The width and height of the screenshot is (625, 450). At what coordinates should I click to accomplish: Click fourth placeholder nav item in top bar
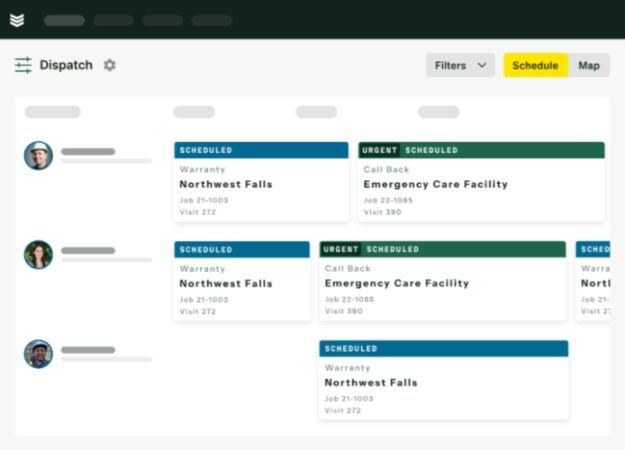(x=212, y=20)
